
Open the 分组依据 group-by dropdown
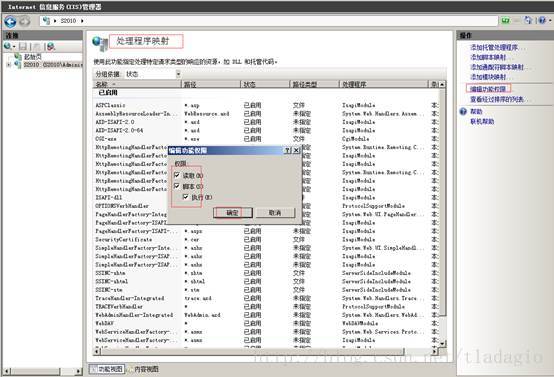pos(178,74)
